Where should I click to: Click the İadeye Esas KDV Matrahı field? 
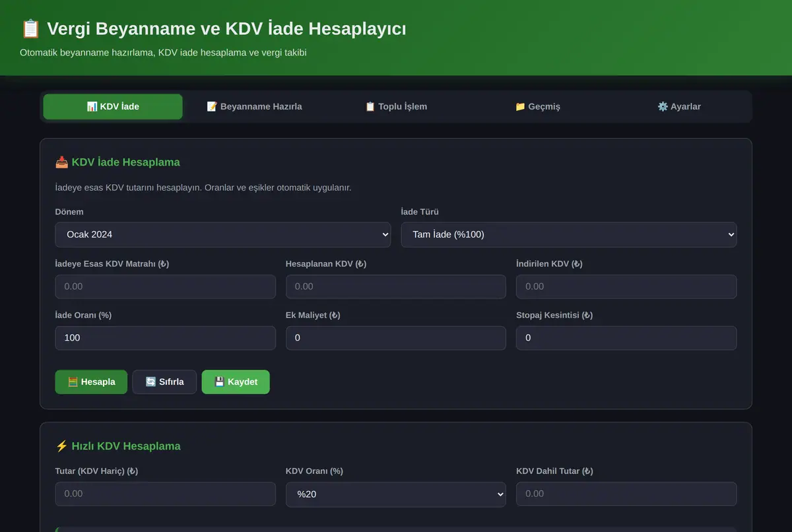(166, 286)
